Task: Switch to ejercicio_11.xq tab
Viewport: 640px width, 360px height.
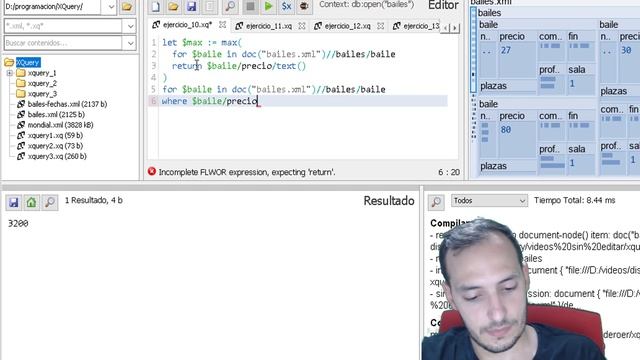Action: 269,26
